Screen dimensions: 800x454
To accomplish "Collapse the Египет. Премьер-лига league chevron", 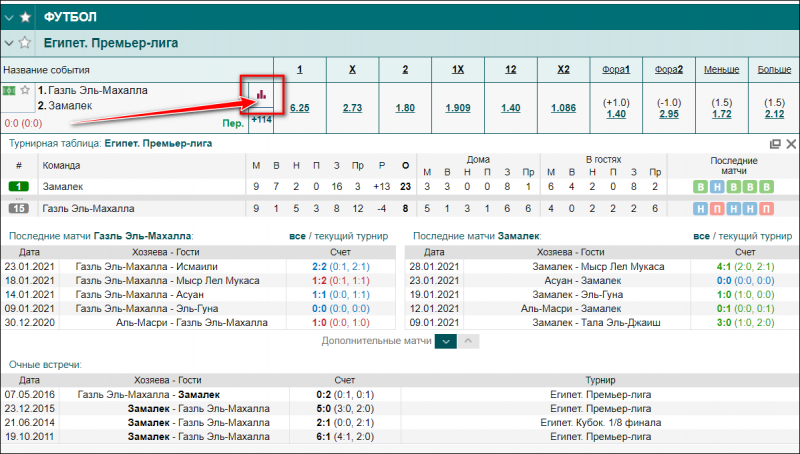I will [x=9, y=43].
